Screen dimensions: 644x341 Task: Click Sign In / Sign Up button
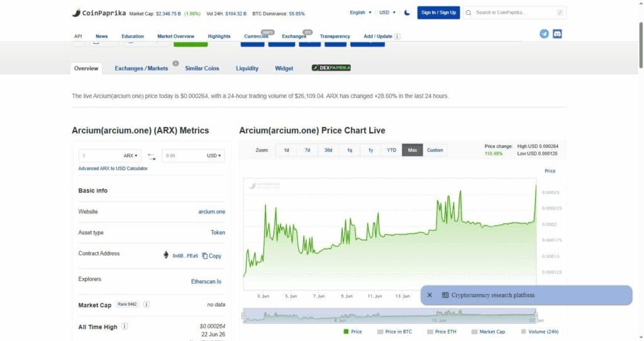click(x=438, y=13)
